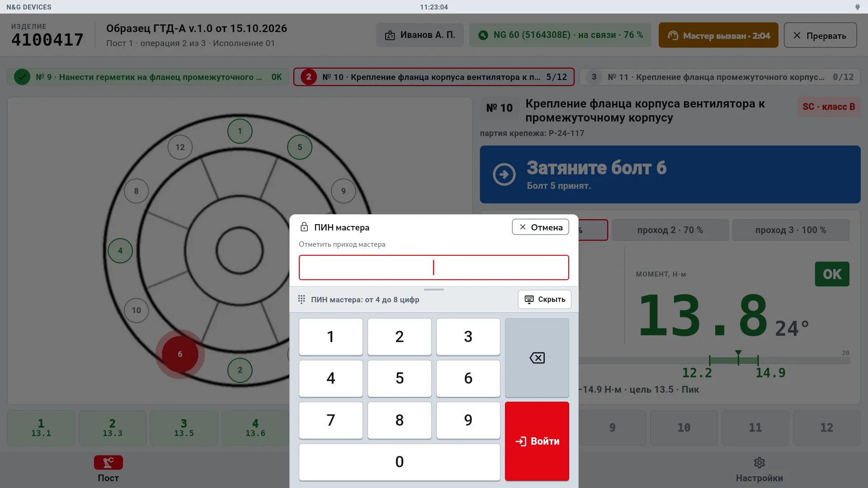This screenshot has width=868, height=488.
Task: Tap digit 5 on the keypad
Action: click(399, 378)
